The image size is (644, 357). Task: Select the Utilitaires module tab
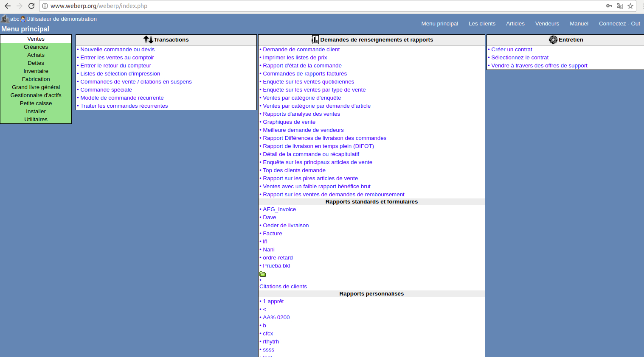[36, 119]
